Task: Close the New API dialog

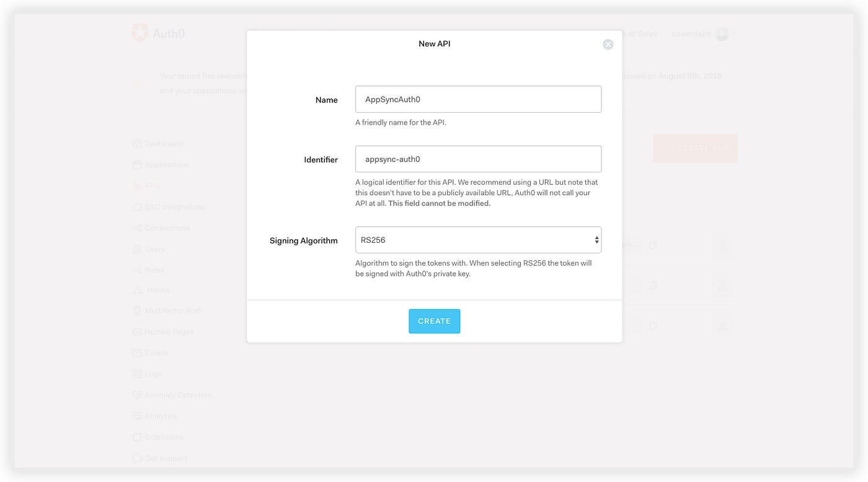Action: [608, 44]
